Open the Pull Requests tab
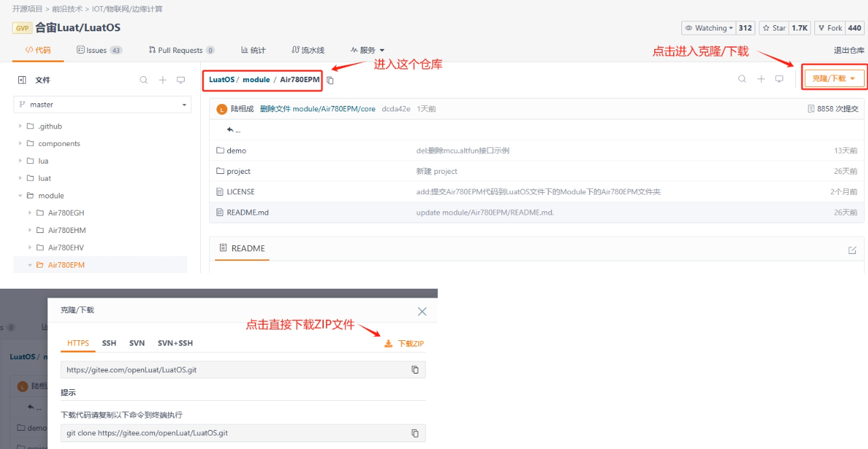The image size is (868, 449). [x=181, y=50]
